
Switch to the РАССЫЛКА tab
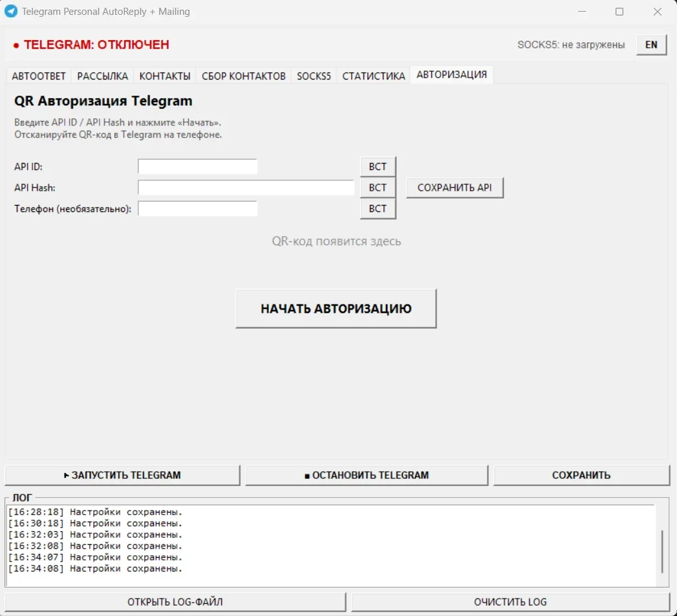pyautogui.click(x=102, y=76)
